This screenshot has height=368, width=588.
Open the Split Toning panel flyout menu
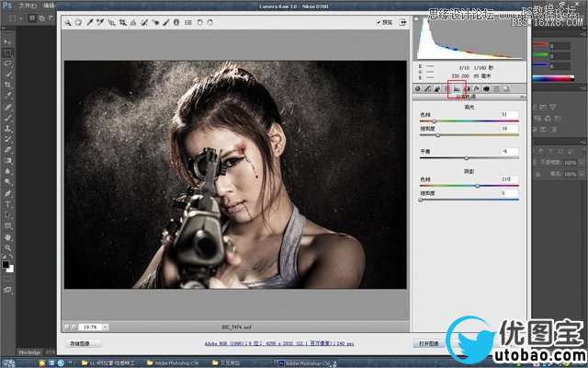[523, 97]
